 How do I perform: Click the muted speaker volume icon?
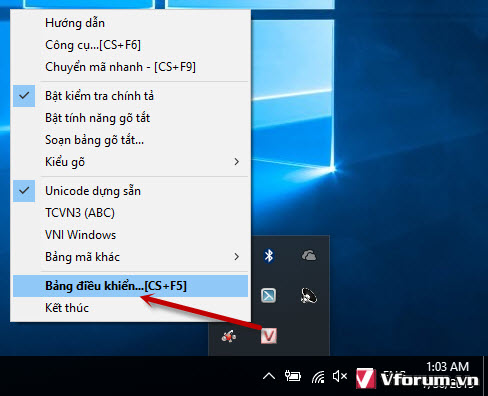coord(340,377)
